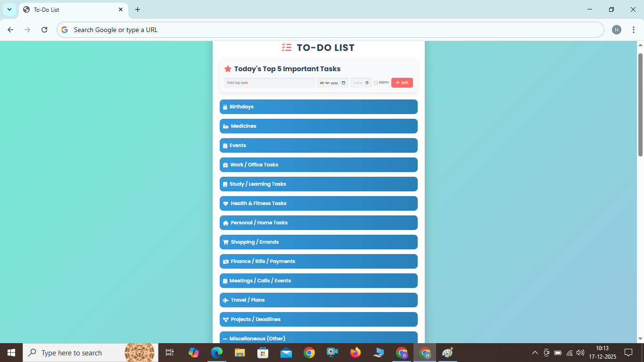
Task: Click the red star icon beside Today's Top 5
Action: click(228, 69)
